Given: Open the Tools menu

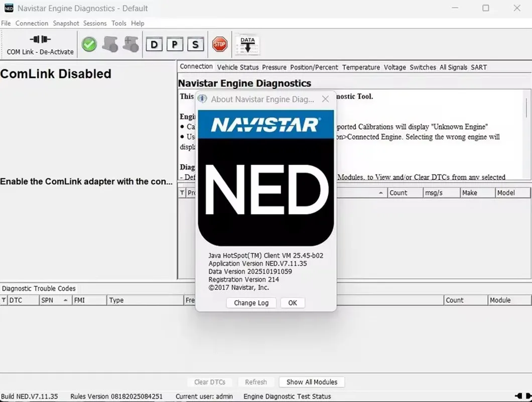Looking at the screenshot, I should pyautogui.click(x=119, y=23).
